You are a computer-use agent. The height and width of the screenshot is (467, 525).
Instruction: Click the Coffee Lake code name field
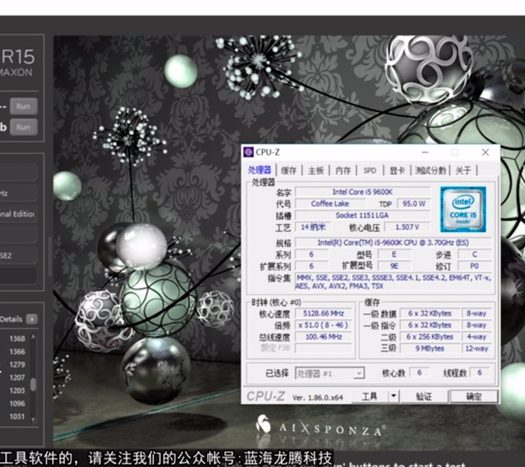point(330,204)
